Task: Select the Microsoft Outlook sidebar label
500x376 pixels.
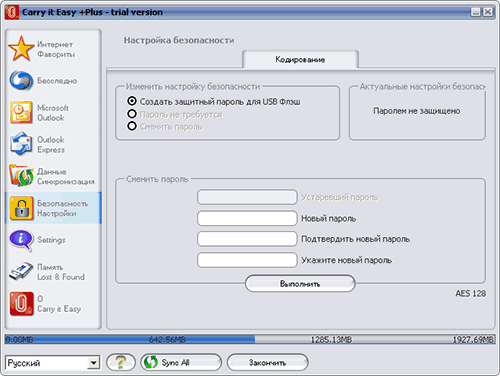Action: coord(53,113)
